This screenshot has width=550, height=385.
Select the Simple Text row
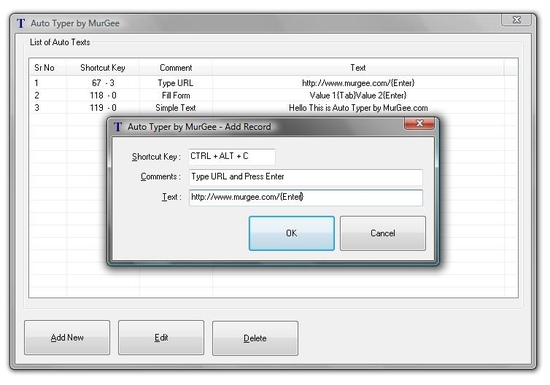273,108
